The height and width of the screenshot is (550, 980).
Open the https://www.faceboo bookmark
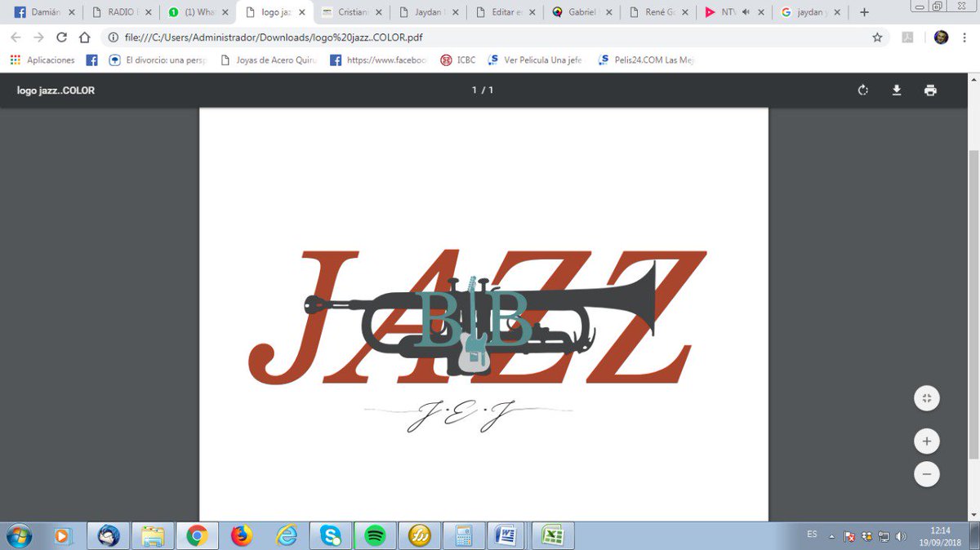tap(378, 60)
